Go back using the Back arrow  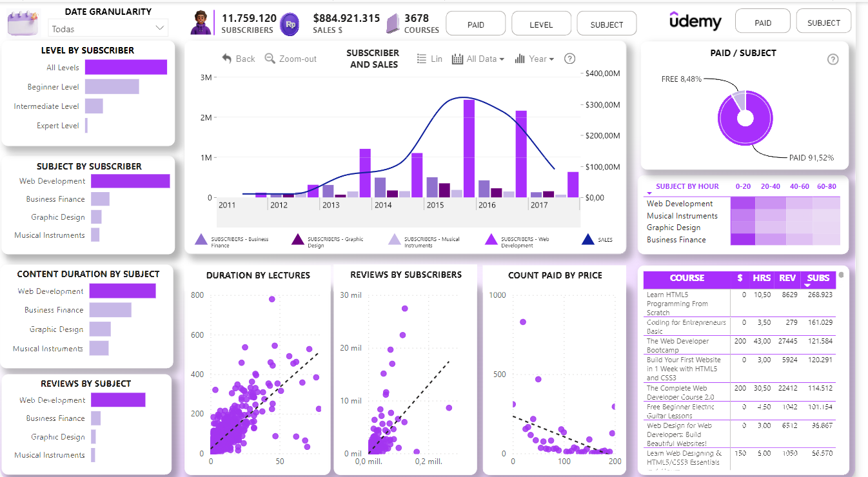pyautogui.click(x=238, y=59)
